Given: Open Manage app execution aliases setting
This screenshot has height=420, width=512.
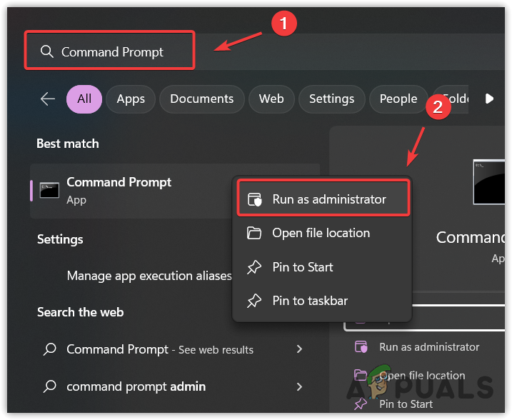Looking at the screenshot, I should 149,276.
